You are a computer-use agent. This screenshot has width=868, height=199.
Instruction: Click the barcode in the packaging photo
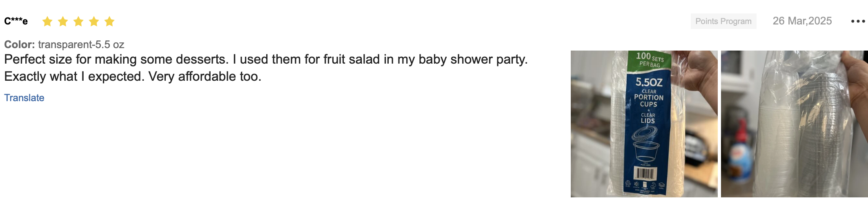coord(645,173)
